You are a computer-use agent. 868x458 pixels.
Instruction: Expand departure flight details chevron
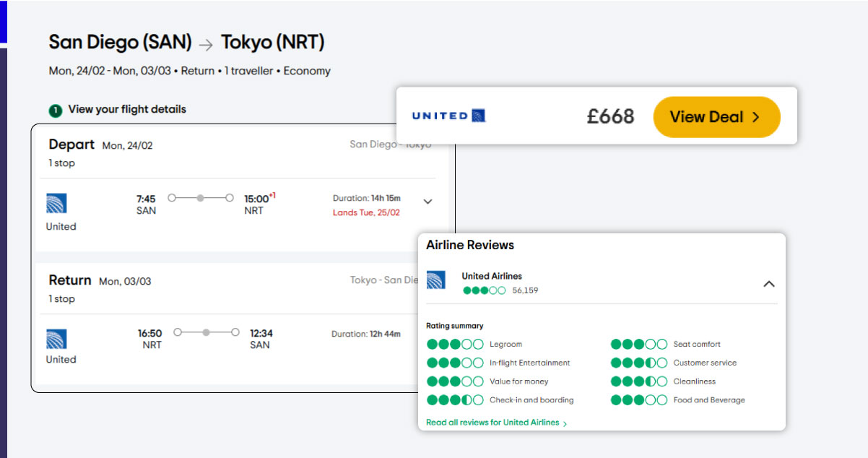428,202
